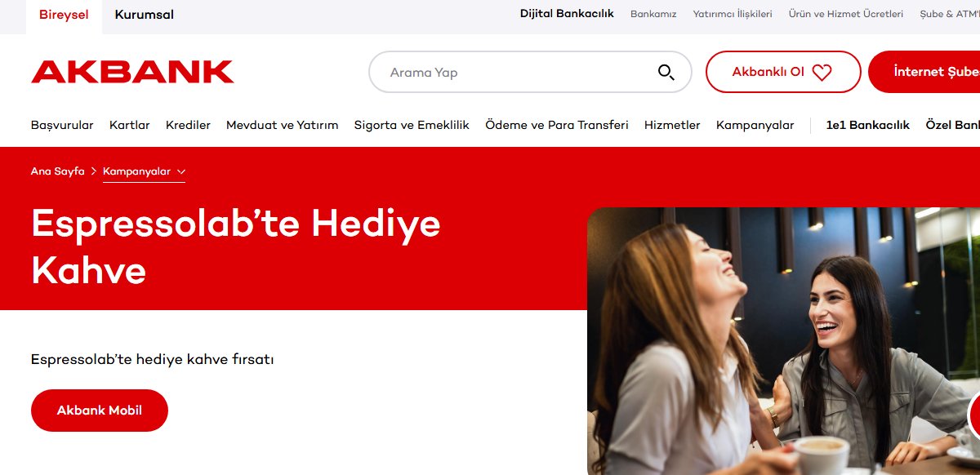Open the Kartlar menu

pos(130,125)
